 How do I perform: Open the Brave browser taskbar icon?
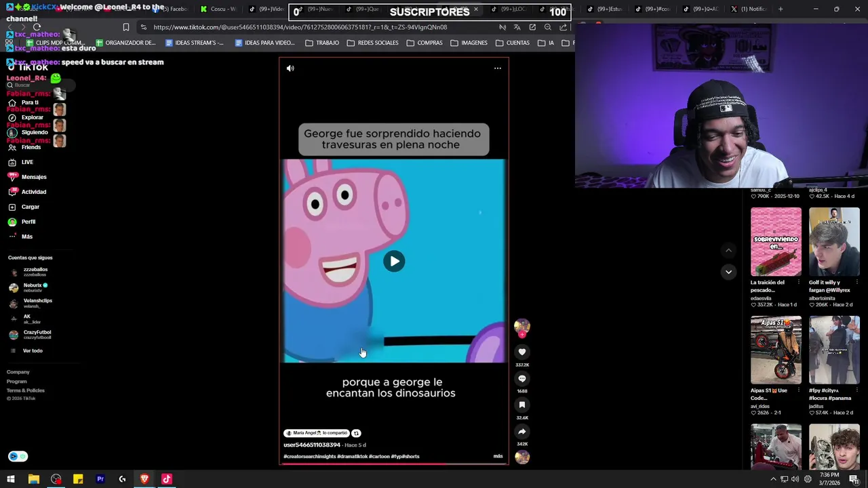[x=144, y=479]
